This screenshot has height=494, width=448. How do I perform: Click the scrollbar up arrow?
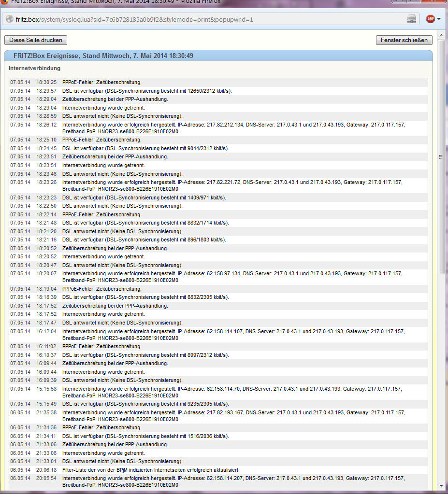point(441,35)
